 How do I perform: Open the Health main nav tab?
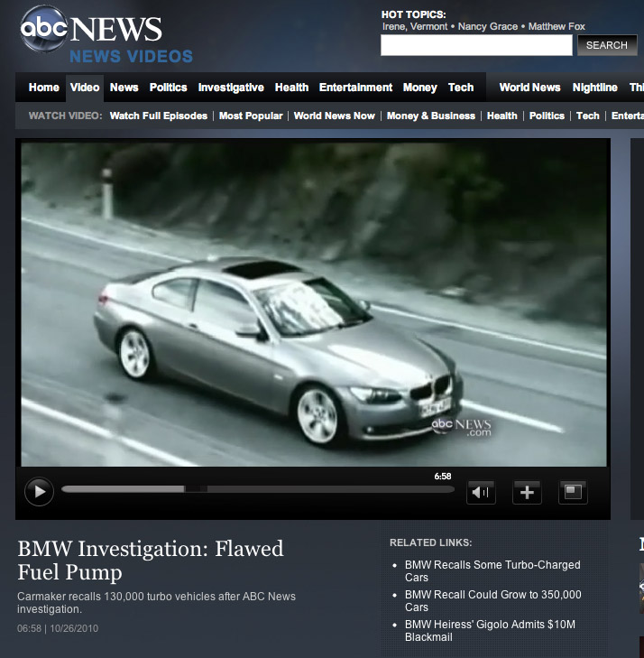click(x=292, y=88)
